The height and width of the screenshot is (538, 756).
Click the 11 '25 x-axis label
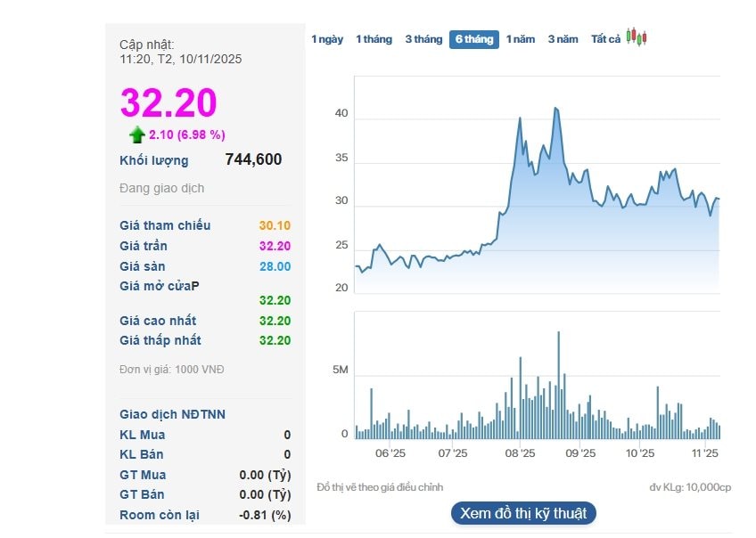(x=705, y=453)
